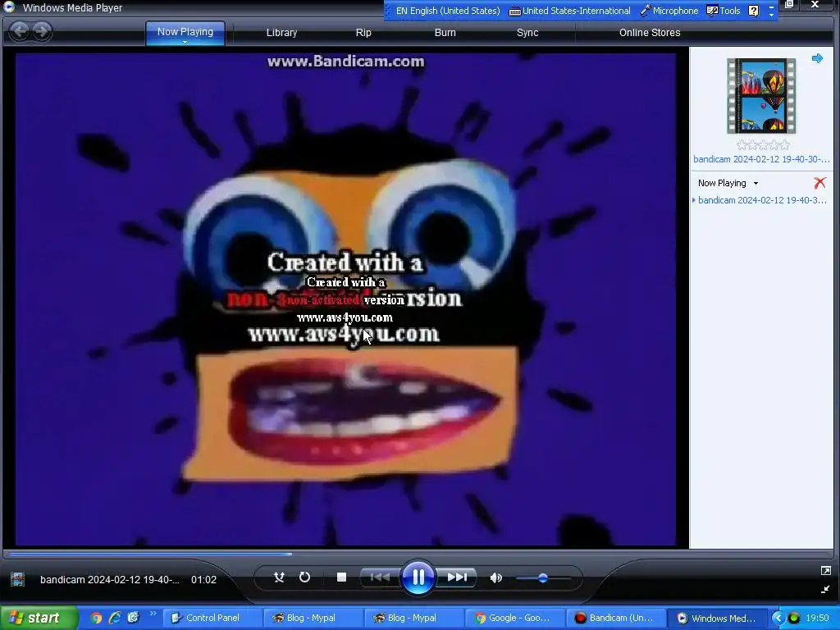Screen dimensions: 840x630
Task: Click the 01:02 elapsed time display
Action: pyautogui.click(x=203, y=580)
